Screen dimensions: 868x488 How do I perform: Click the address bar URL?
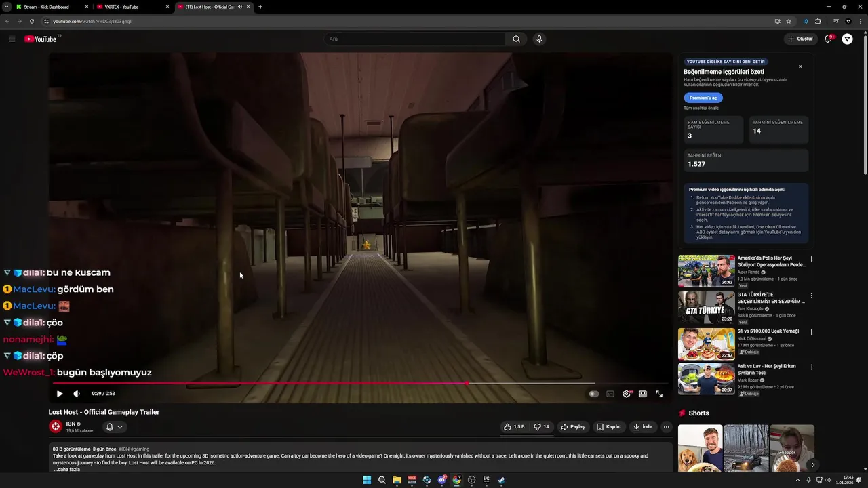[92, 21]
